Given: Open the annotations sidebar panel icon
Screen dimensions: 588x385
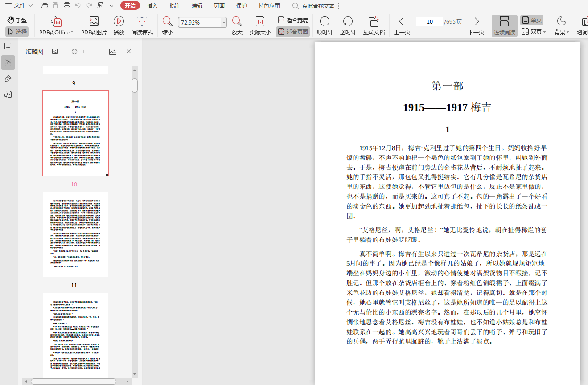Looking at the screenshot, I should [8, 78].
